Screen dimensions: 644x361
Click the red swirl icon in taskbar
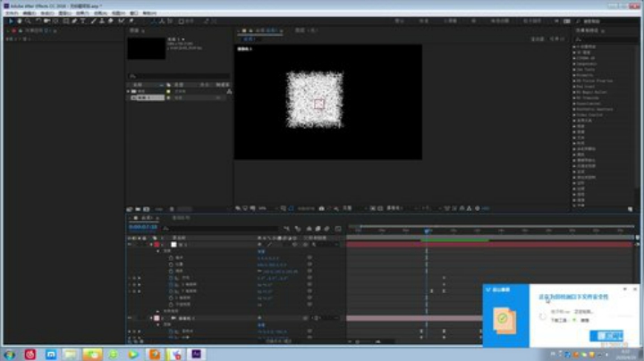[x=30, y=354]
